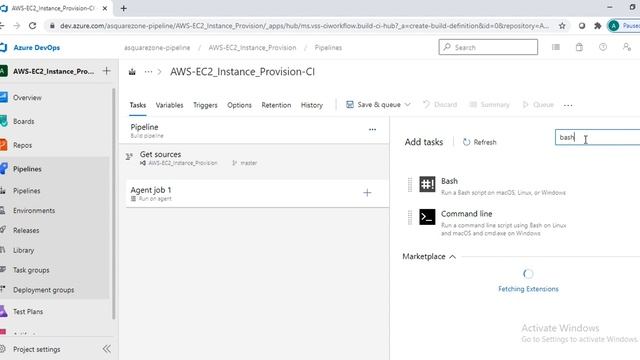Select the Get sources row
Image resolution: width=640 pixels, height=360 pixels.
tap(257, 158)
